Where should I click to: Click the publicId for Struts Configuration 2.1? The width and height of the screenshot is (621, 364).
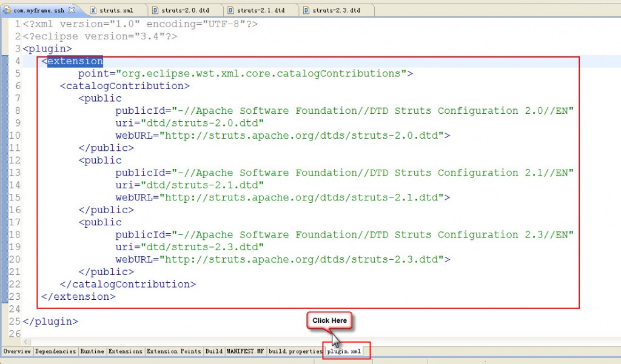[x=344, y=173]
